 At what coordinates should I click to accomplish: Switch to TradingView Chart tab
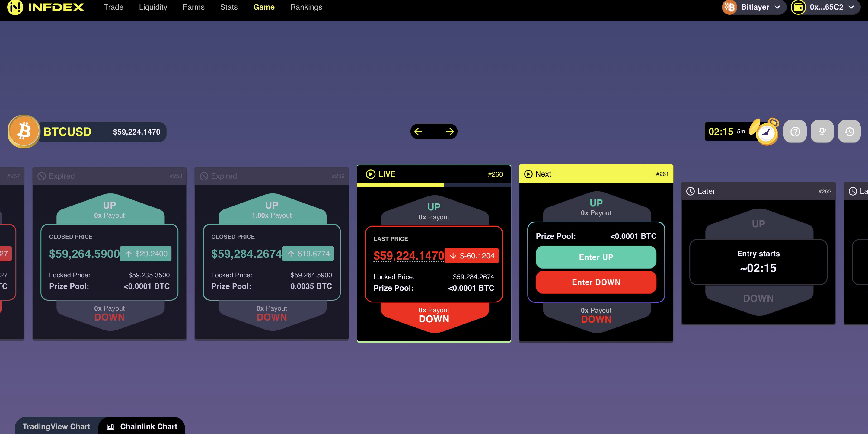point(56,426)
